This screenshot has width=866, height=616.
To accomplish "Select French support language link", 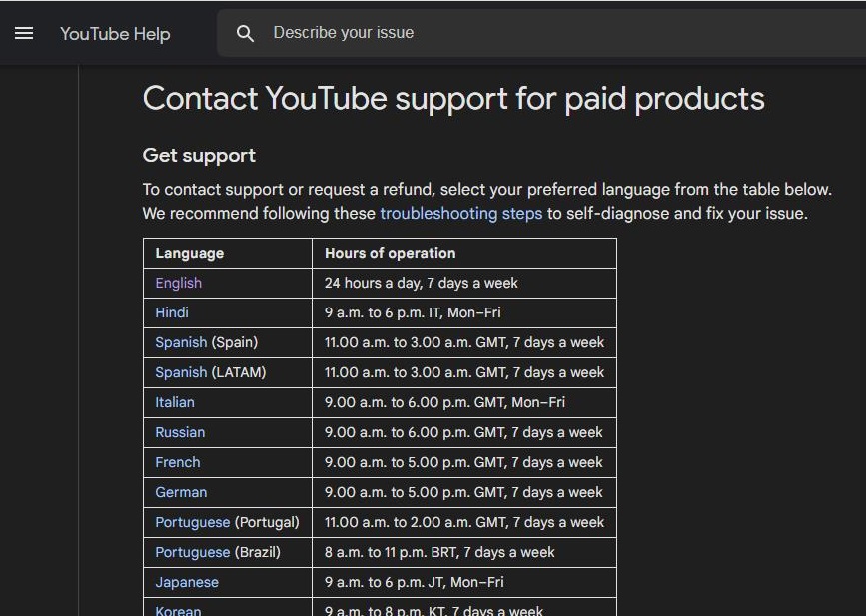I will tap(177, 462).
